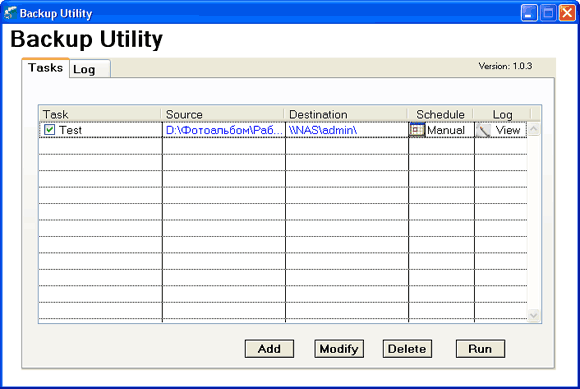The width and height of the screenshot is (580, 389).
Task: Run the selected backup task
Action: 480,349
